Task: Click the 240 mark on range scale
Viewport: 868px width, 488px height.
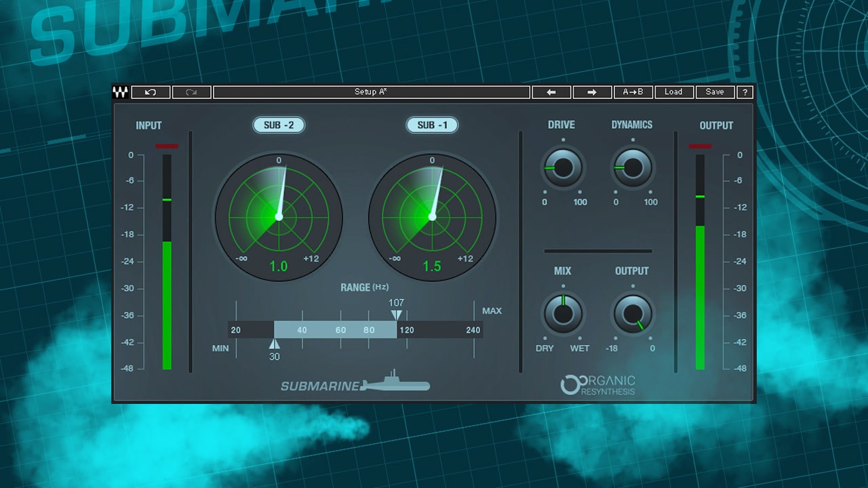Action: [x=473, y=330]
